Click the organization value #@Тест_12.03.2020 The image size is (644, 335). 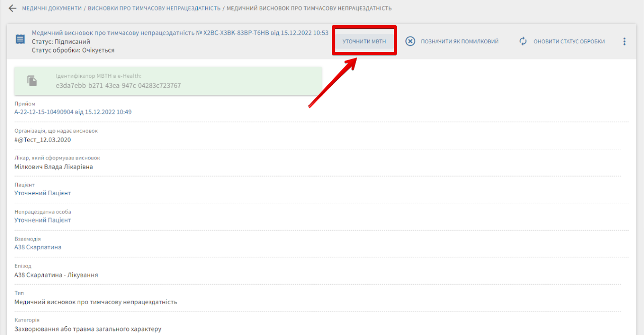[42, 140]
